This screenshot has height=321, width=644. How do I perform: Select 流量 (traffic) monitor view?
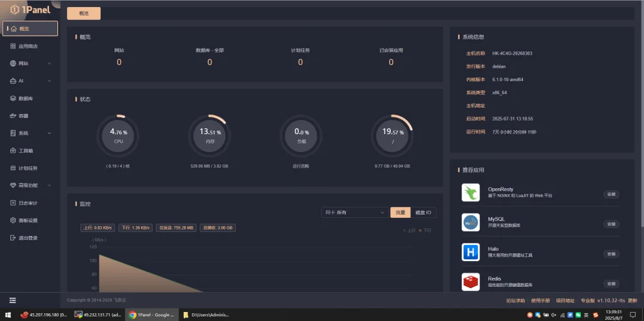[x=400, y=212]
